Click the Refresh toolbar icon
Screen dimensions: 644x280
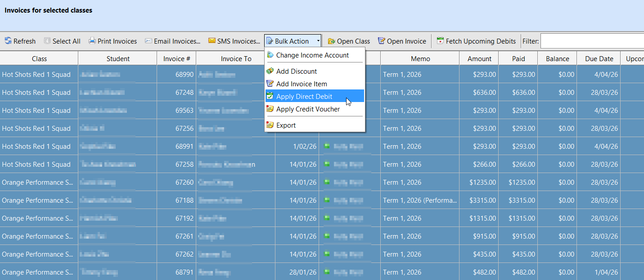[8, 41]
